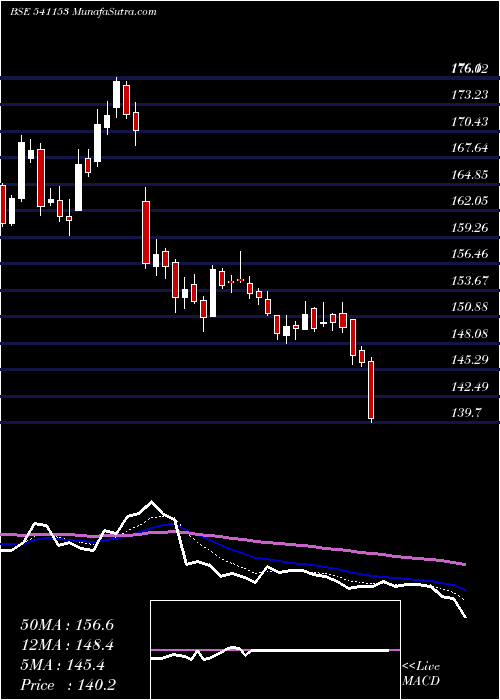Click the 5MA : 145.4 readout
The width and height of the screenshot is (500, 700).
tap(62, 665)
